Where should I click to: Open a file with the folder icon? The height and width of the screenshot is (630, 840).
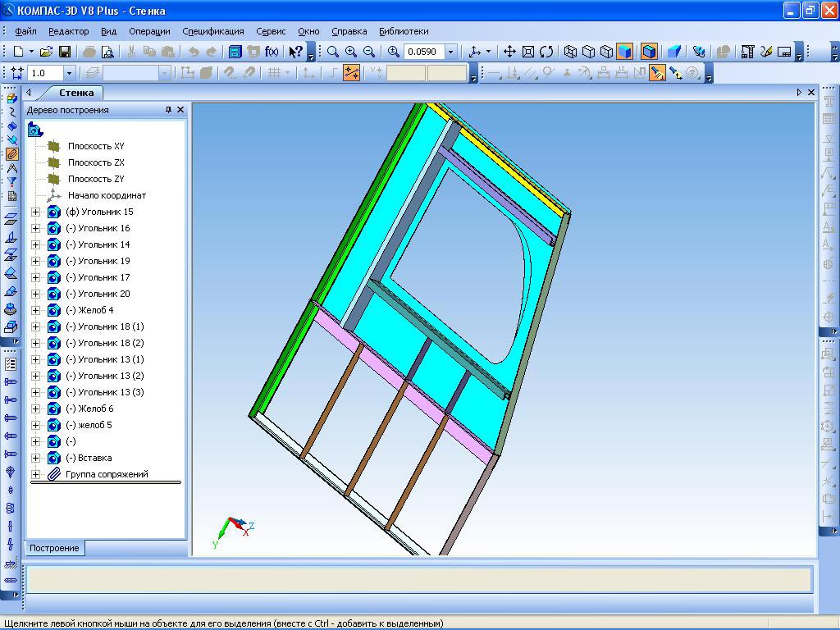(x=47, y=52)
